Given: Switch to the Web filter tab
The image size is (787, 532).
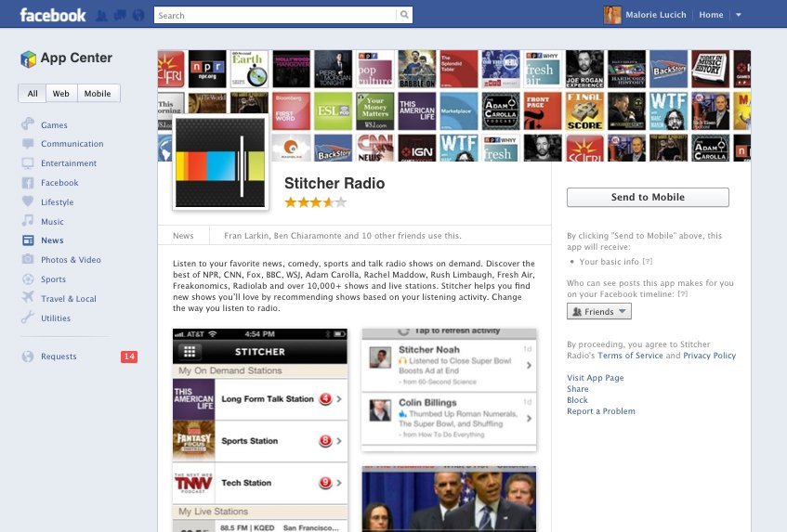Looking at the screenshot, I should coord(60,94).
